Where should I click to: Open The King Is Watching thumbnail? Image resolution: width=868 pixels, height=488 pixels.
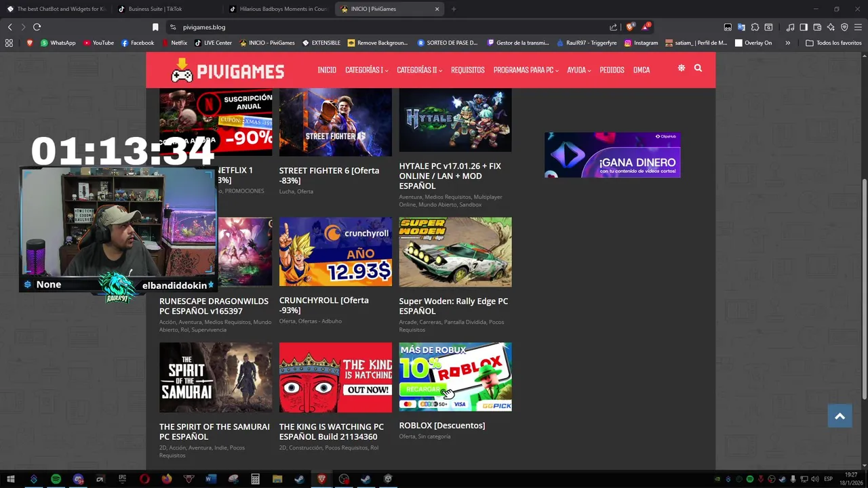pos(335,378)
